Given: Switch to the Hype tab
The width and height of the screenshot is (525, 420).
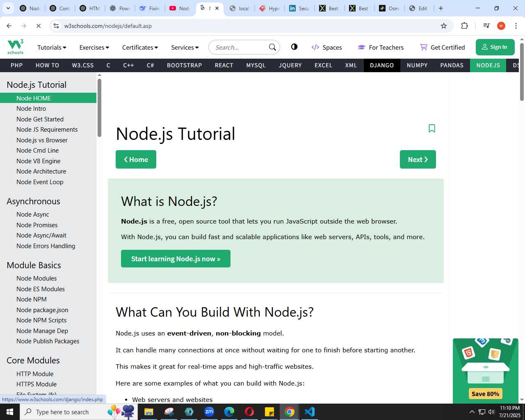Looking at the screenshot, I should pyautogui.click(x=269, y=8).
